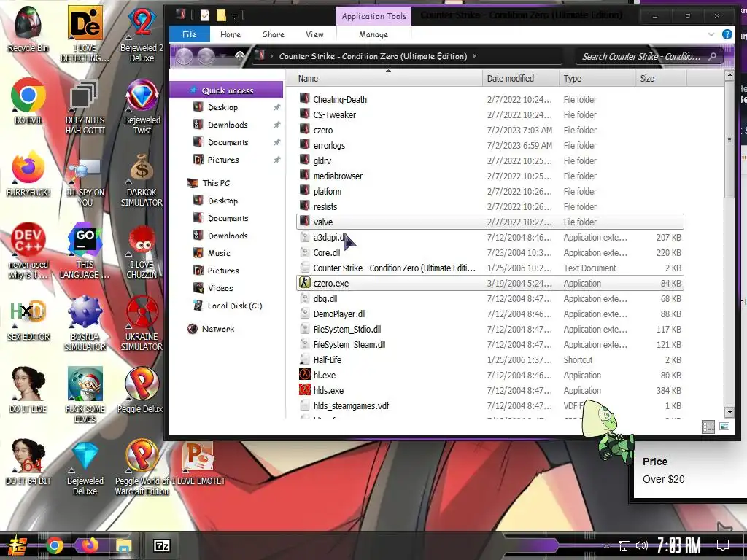Open the DO IT 64 BIT icon

[x=28, y=462]
